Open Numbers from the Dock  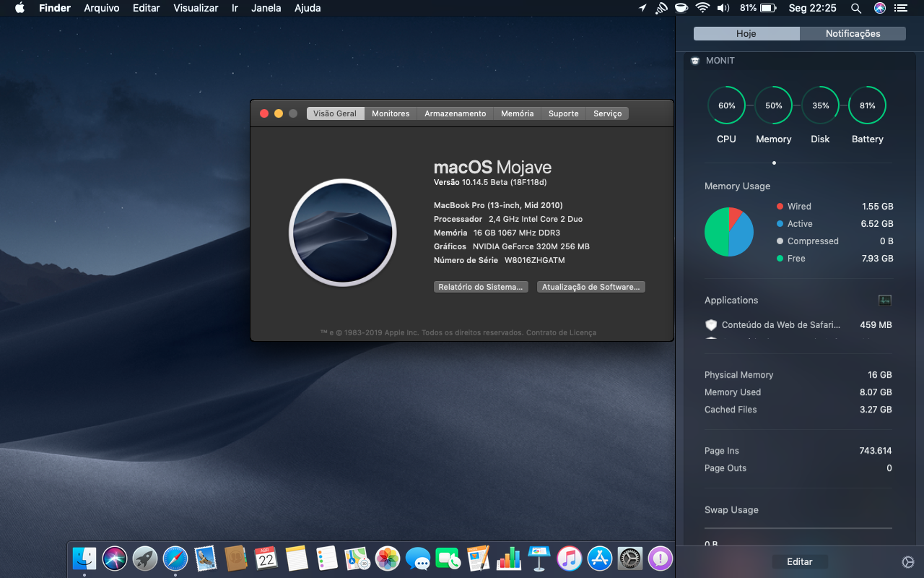tap(509, 558)
